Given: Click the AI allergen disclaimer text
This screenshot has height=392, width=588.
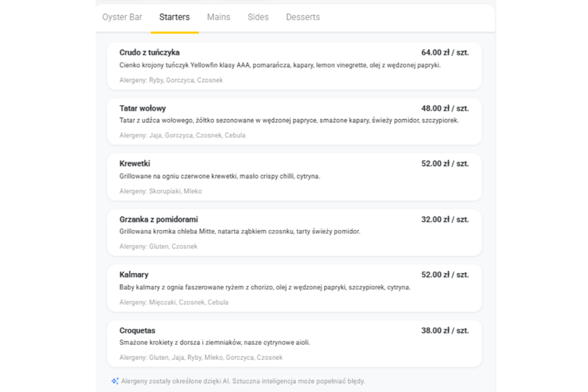Looking at the screenshot, I should click(x=243, y=381).
